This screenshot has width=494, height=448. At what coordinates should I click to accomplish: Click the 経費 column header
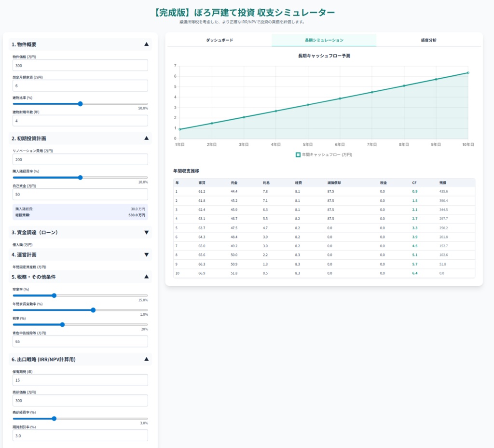(298, 183)
